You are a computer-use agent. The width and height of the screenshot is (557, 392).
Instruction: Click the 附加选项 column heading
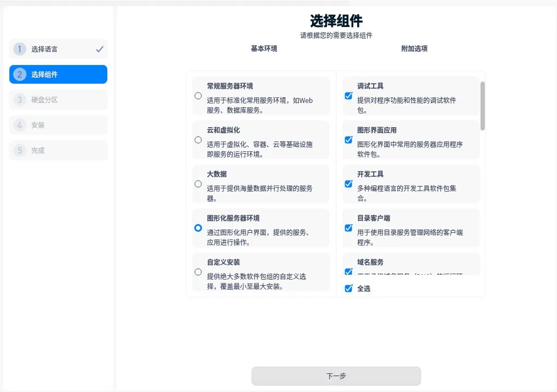414,48
